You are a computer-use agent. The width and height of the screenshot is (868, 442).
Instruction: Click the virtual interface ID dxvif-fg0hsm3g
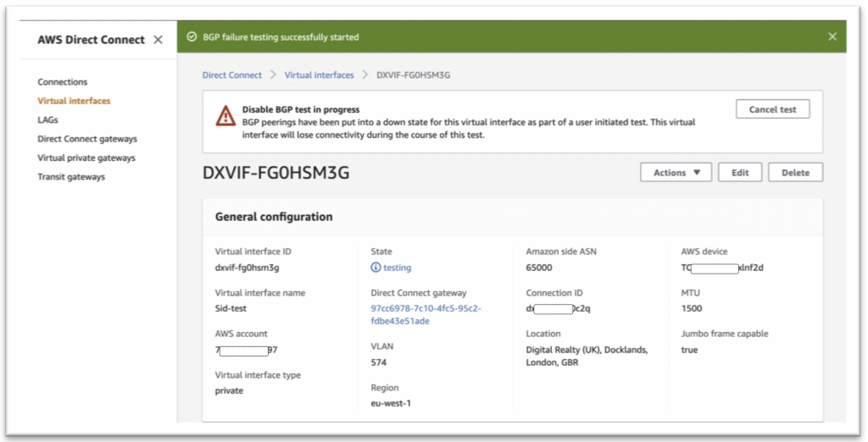(x=247, y=268)
